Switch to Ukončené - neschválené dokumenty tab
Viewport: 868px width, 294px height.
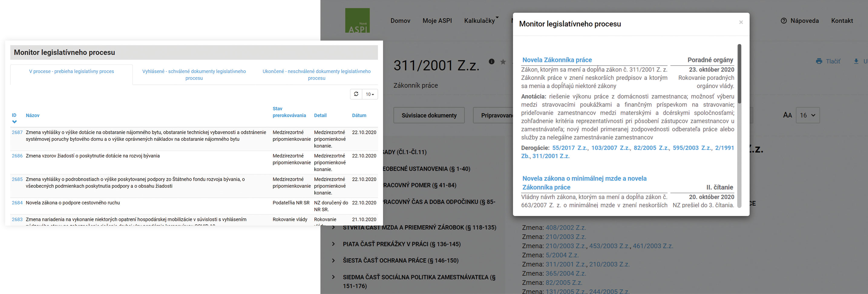click(316, 74)
